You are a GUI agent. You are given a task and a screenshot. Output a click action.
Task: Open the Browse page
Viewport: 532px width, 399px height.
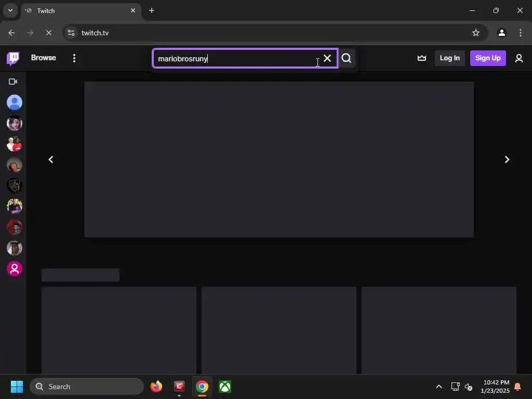click(44, 58)
